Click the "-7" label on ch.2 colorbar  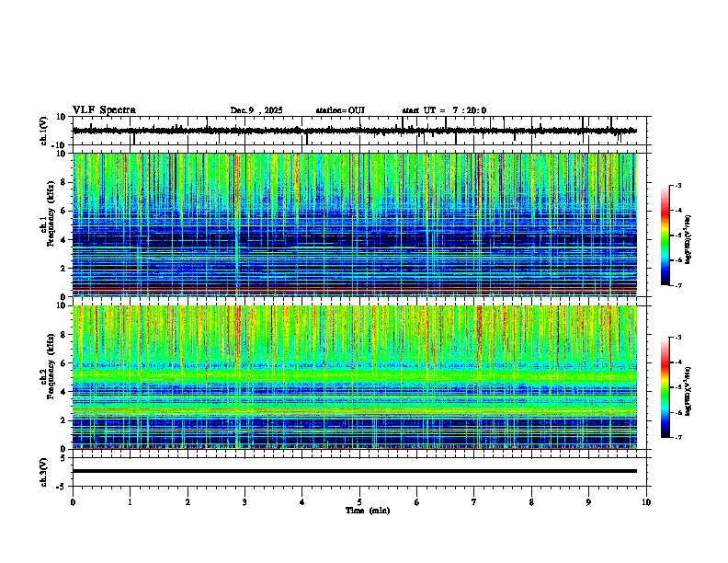coord(678,438)
